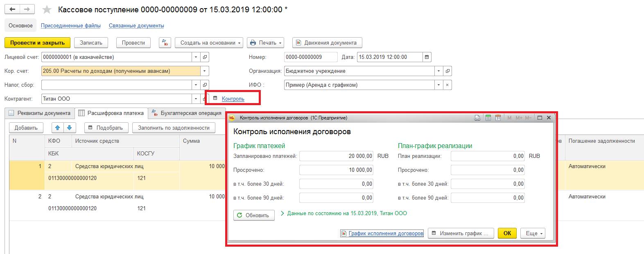Expand Организация dropdown arrow
This screenshot has width=644, height=254.
439,71
